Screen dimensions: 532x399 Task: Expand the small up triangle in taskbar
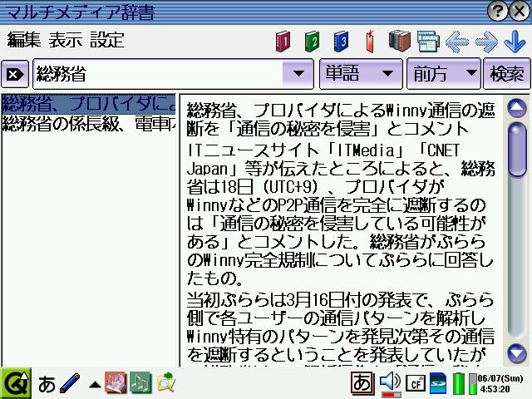click(95, 385)
